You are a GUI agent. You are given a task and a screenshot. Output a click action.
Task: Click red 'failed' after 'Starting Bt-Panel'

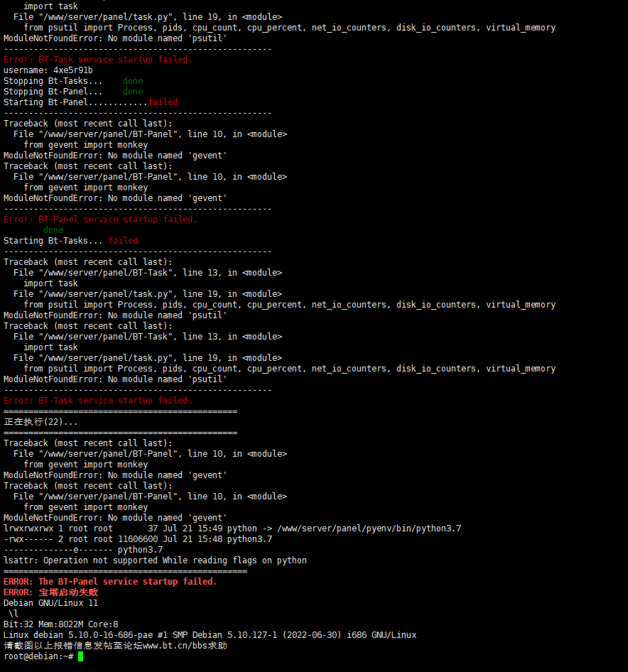pos(163,102)
